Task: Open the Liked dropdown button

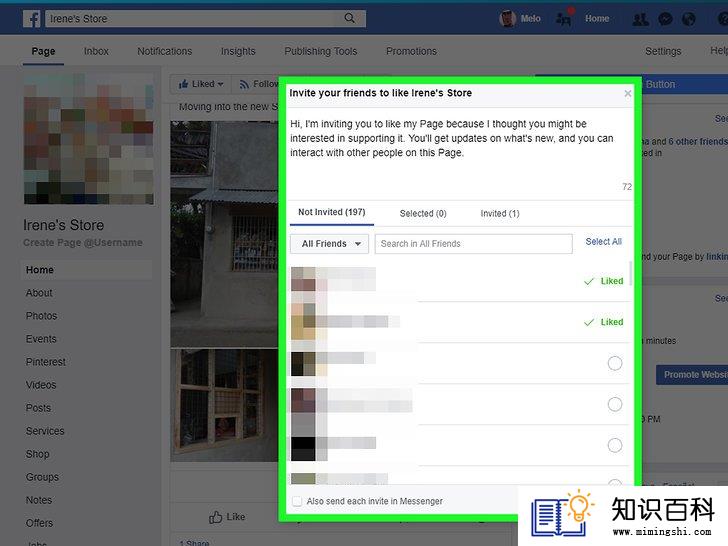Action: pyautogui.click(x=201, y=84)
